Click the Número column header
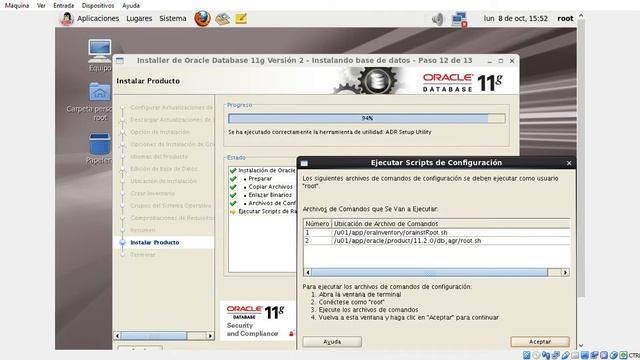Screen dimensions: 640x360 [x=317, y=224]
